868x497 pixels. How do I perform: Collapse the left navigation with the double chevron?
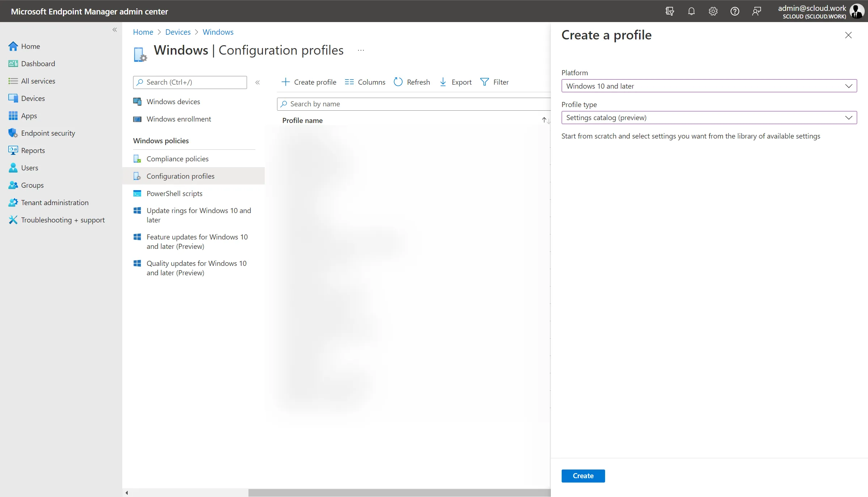115,30
